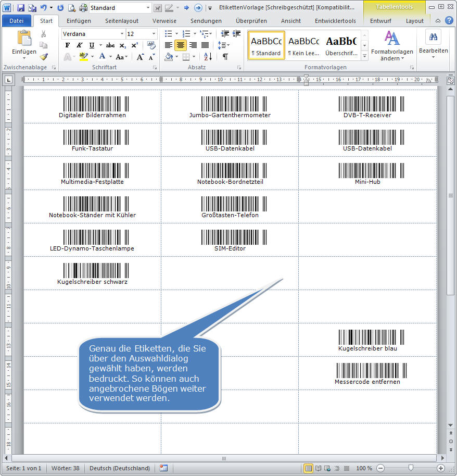Copy selection with the copy icon

click(43, 45)
